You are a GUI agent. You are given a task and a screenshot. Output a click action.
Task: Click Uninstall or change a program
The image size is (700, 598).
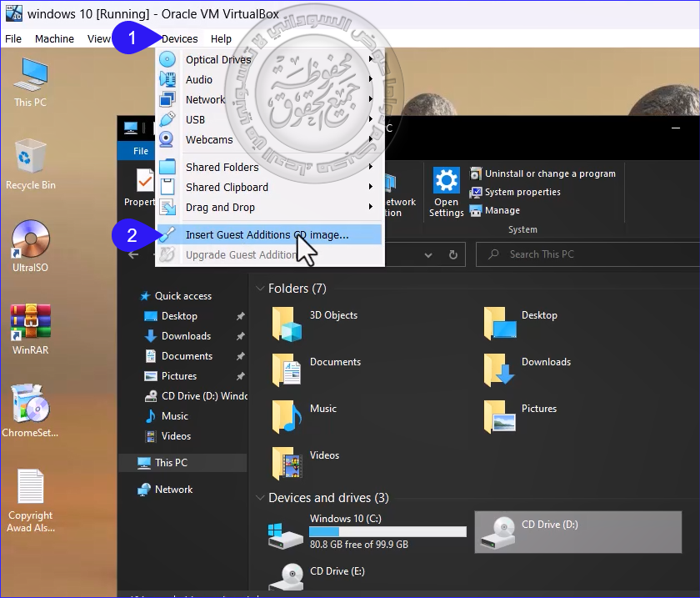[549, 173]
